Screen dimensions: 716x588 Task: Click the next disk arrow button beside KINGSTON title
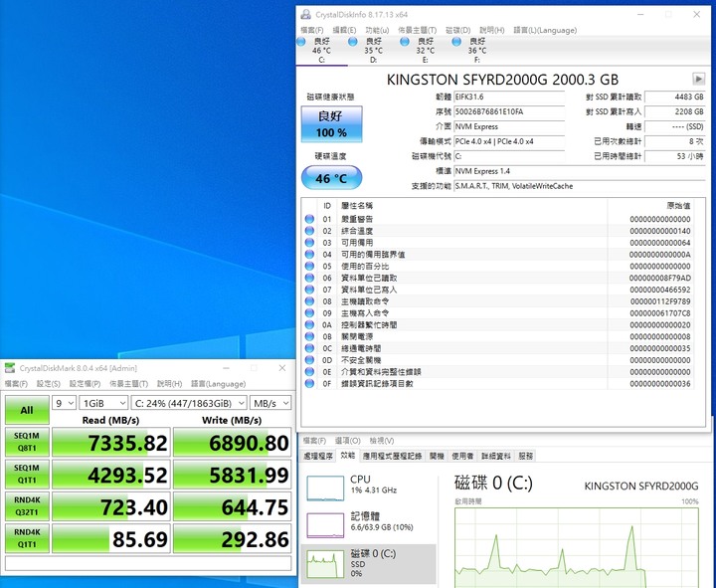tap(698, 79)
